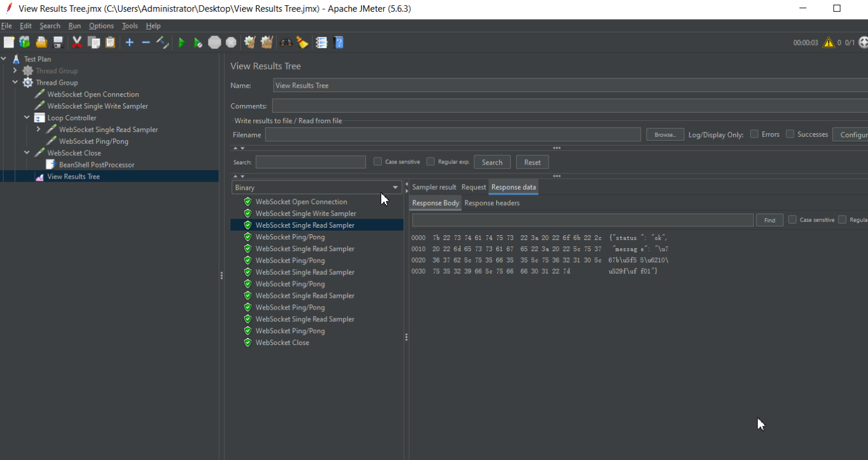Focus the Filename input field
868x460 pixels.
point(453,134)
